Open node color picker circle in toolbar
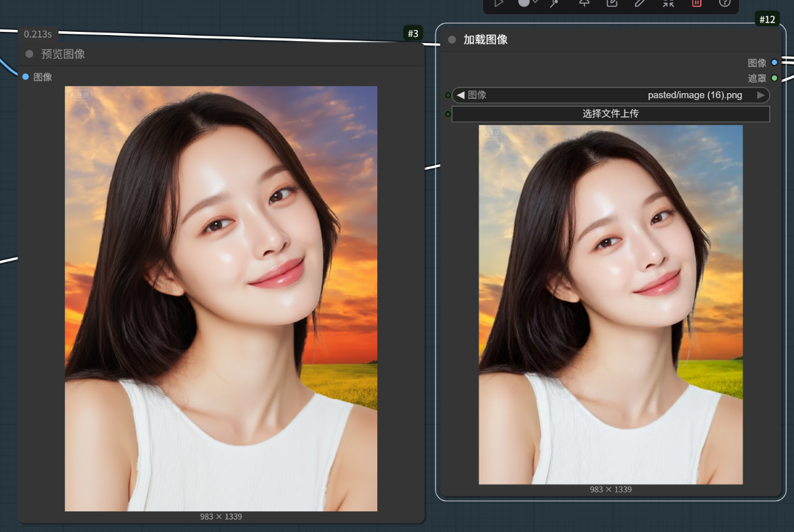The height and width of the screenshot is (532, 794). coord(524,3)
